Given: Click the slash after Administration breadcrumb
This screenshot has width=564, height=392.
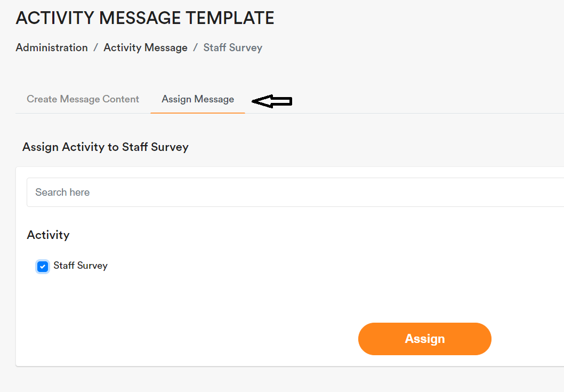Looking at the screenshot, I should tap(95, 47).
